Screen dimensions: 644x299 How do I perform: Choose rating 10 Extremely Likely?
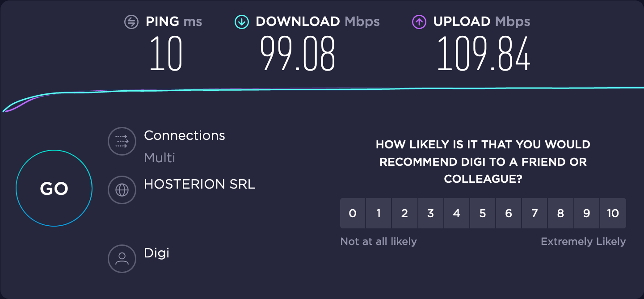(613, 213)
